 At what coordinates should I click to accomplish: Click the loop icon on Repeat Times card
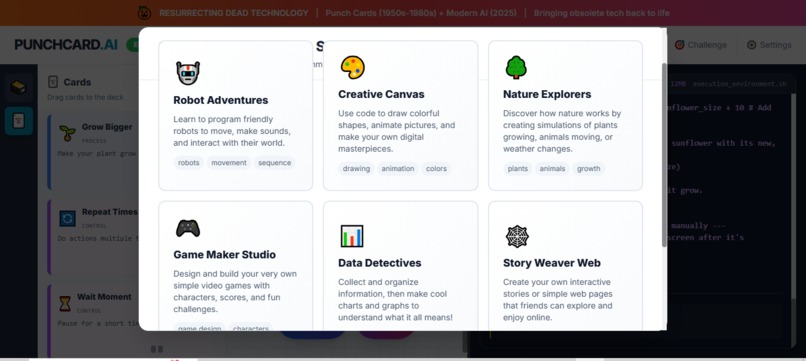point(67,218)
